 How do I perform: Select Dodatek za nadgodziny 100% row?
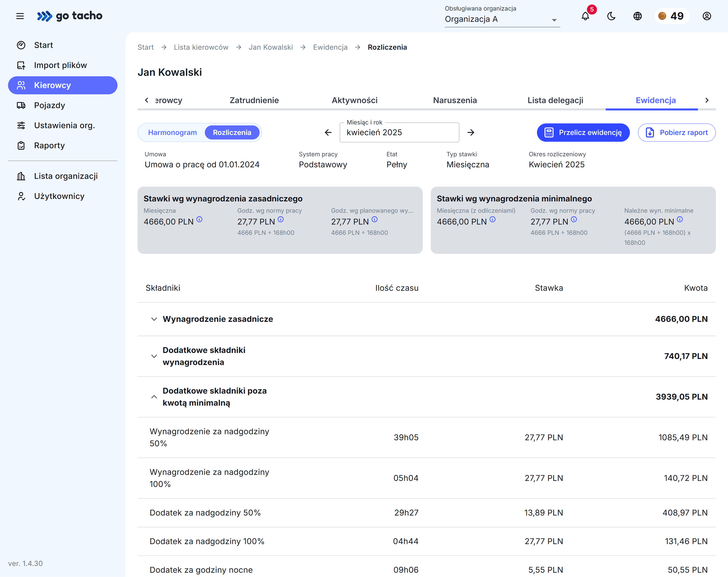tap(427, 541)
